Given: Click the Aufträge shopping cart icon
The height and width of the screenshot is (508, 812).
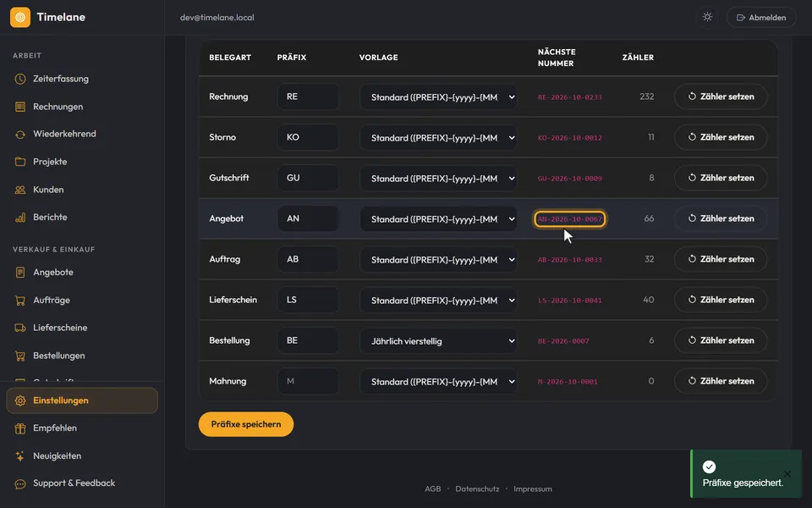Looking at the screenshot, I should click(20, 300).
